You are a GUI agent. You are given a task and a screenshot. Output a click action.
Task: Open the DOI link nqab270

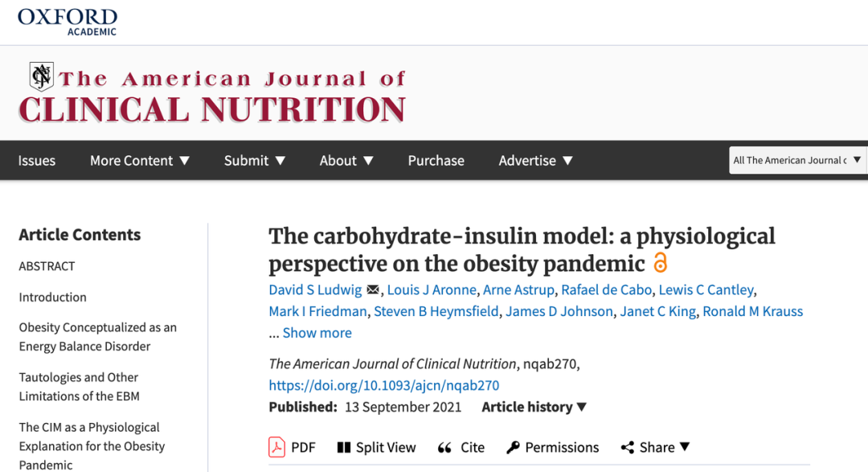383,385
